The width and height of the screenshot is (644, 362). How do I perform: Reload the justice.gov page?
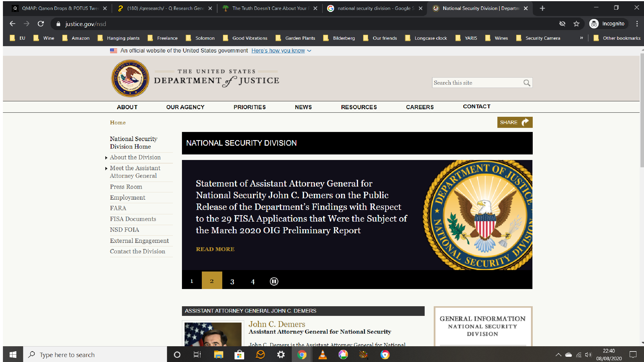pos(41,24)
